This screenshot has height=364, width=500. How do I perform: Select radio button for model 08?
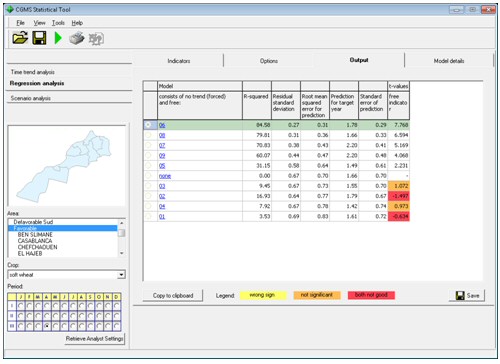point(148,135)
